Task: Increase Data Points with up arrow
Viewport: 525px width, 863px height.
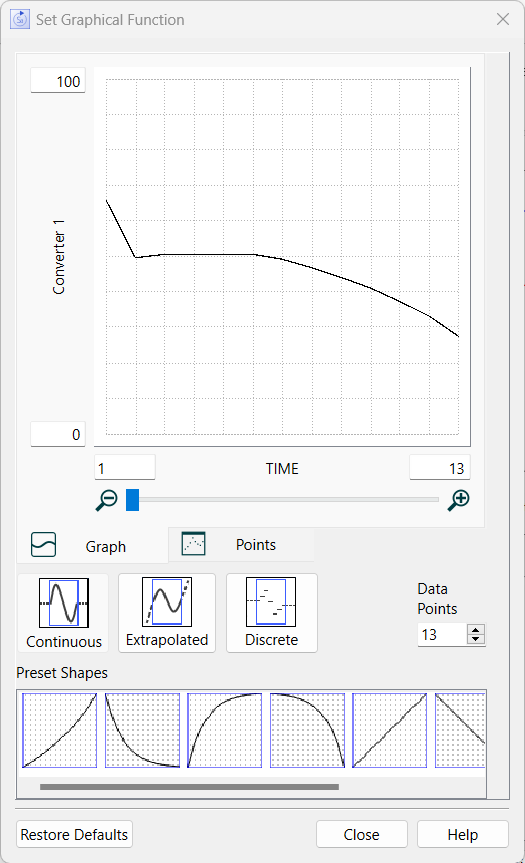Action: tap(476, 630)
